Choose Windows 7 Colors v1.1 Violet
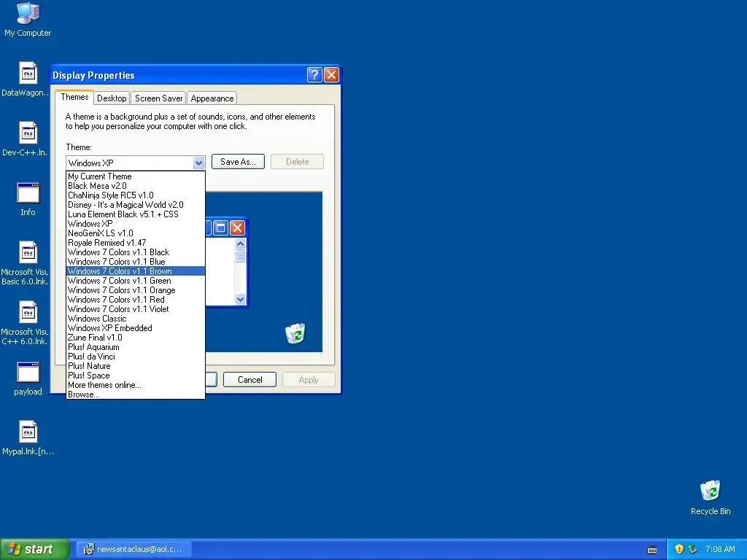Image resolution: width=747 pixels, height=560 pixels. pyautogui.click(x=135, y=309)
